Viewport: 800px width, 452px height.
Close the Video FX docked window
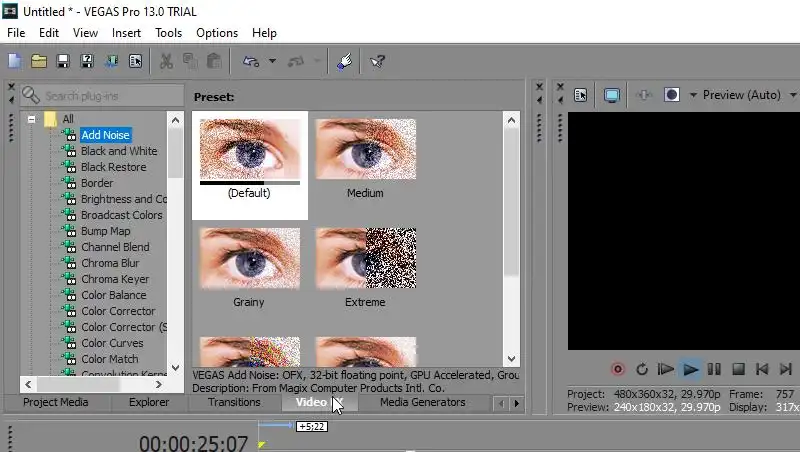[11, 87]
